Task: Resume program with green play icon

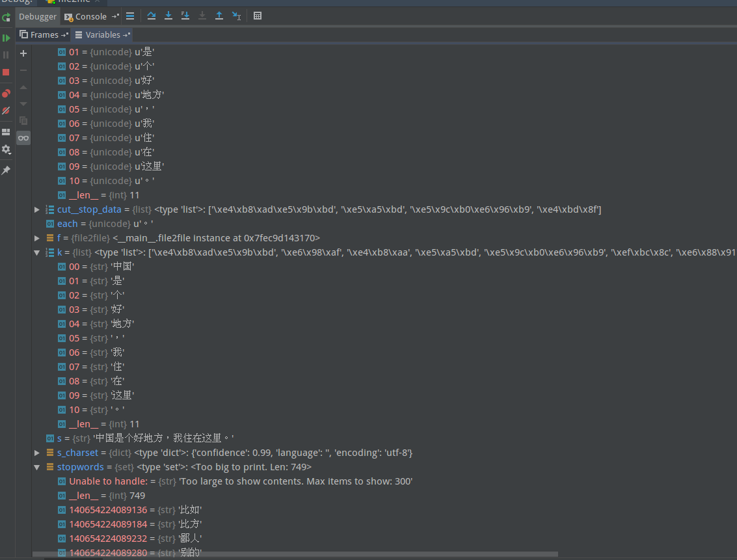Action: 6,38
